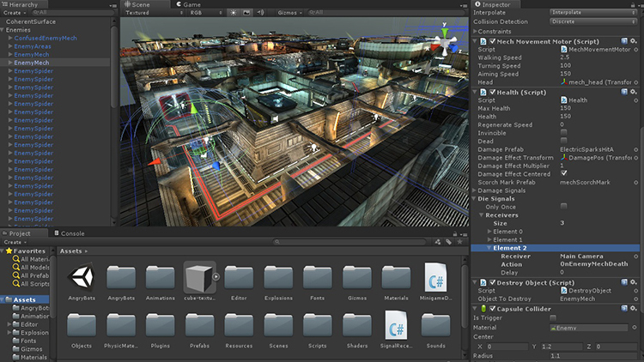Select MinigameD C# script asset
Screen dimensions: 644x362
[x=435, y=277]
